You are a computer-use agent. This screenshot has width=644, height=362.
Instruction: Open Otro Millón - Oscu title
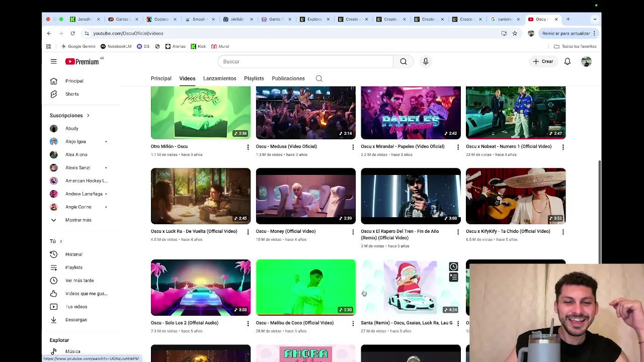click(169, 146)
